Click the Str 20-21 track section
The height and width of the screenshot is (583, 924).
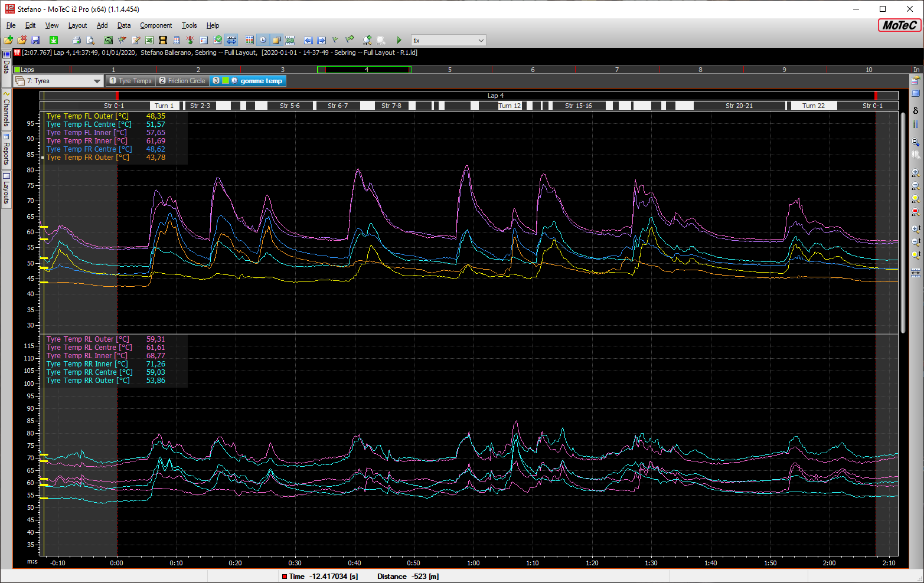[x=739, y=106]
